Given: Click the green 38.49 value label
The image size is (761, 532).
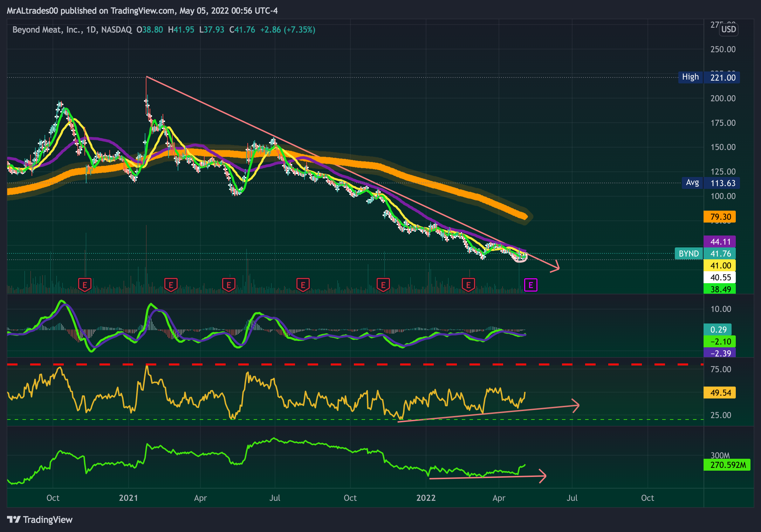Looking at the screenshot, I should [720, 289].
